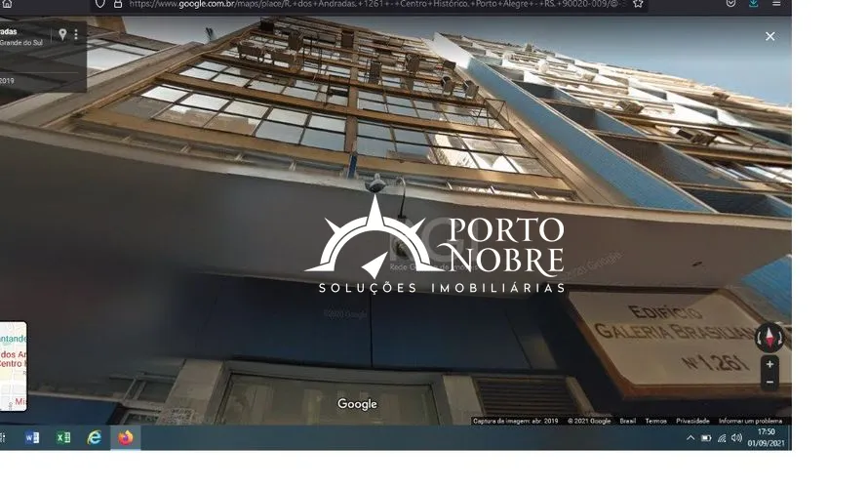This screenshot has height=488, width=868.
Task: Click the network signal tray icon
Action: [722, 438]
